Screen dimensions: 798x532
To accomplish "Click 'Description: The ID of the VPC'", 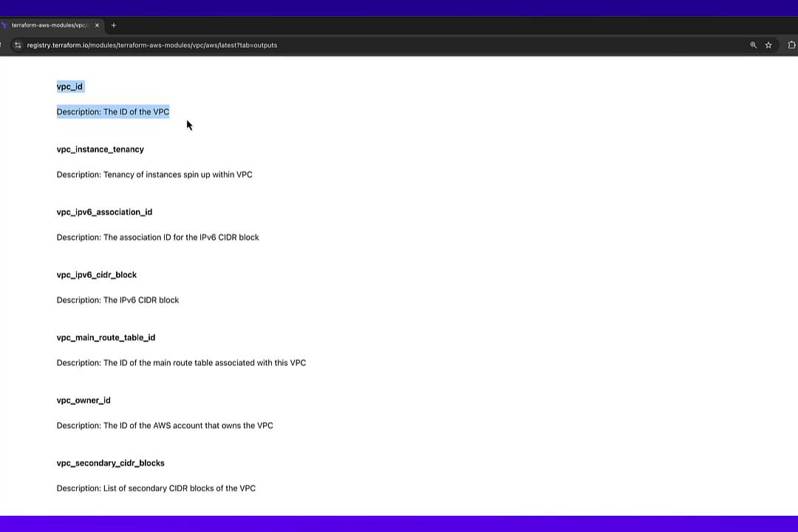I will (x=113, y=112).
